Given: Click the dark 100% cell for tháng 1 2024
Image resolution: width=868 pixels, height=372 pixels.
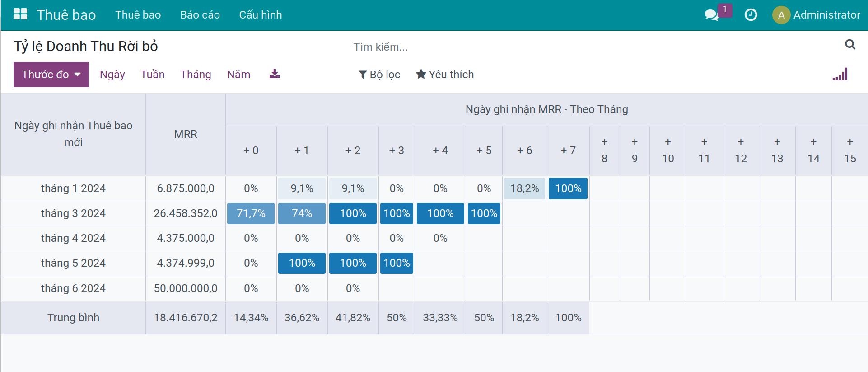Looking at the screenshot, I should pos(568,188).
